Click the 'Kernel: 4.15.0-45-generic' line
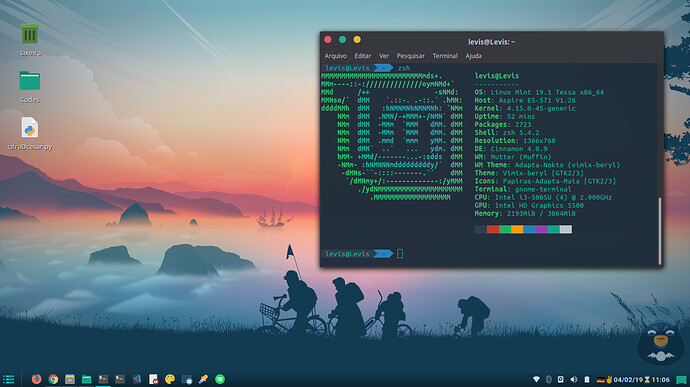Screen dimensions: 690x387 point(525,108)
